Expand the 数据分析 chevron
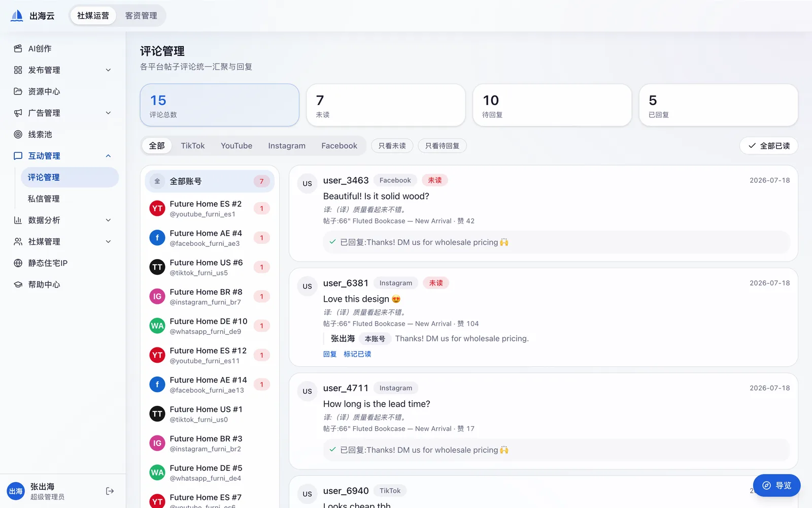The width and height of the screenshot is (812, 508). point(108,220)
